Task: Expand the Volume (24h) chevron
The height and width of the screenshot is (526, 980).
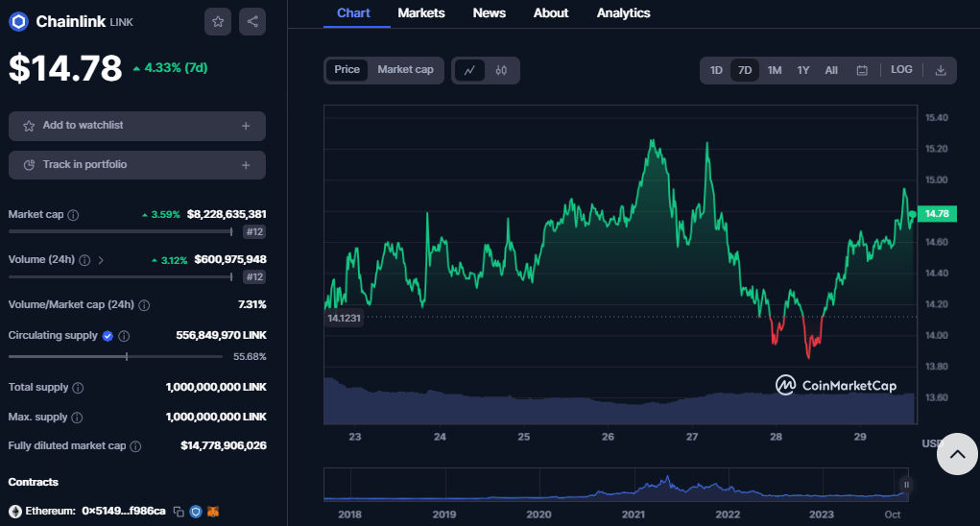Action: click(x=102, y=260)
